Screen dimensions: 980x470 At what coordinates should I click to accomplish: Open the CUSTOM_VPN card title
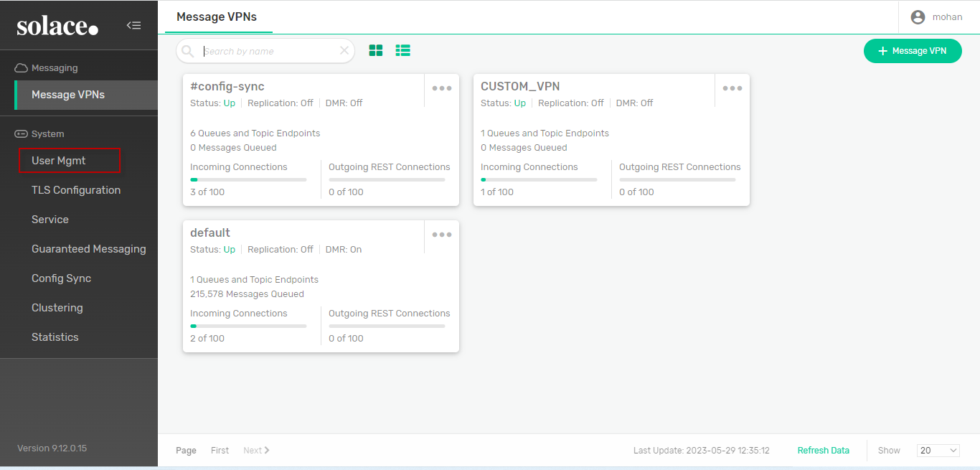pos(520,87)
